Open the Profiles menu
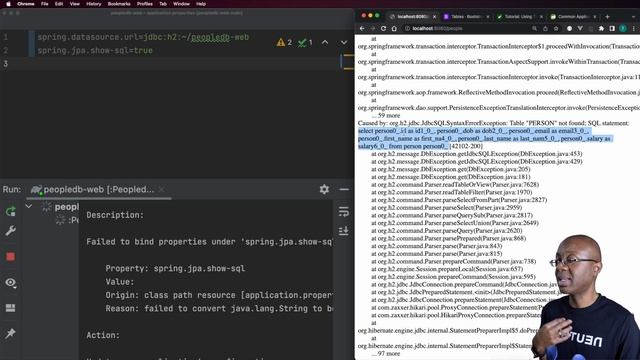 pos(144,4)
